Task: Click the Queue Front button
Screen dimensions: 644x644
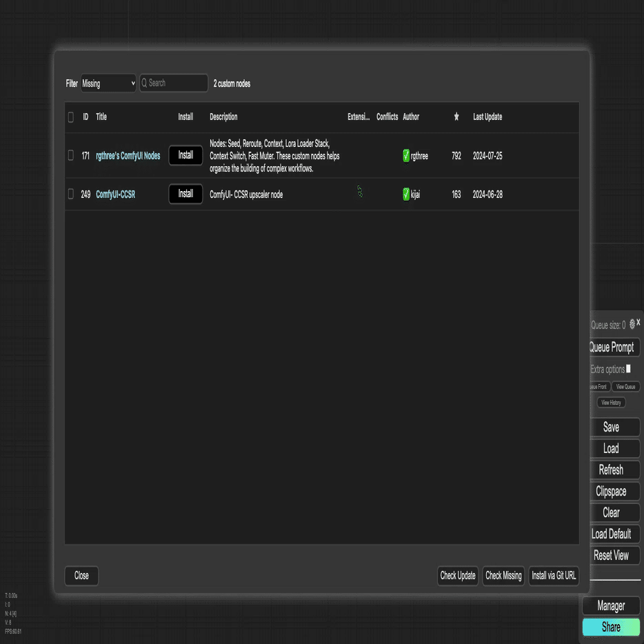Action: pyautogui.click(x=598, y=387)
